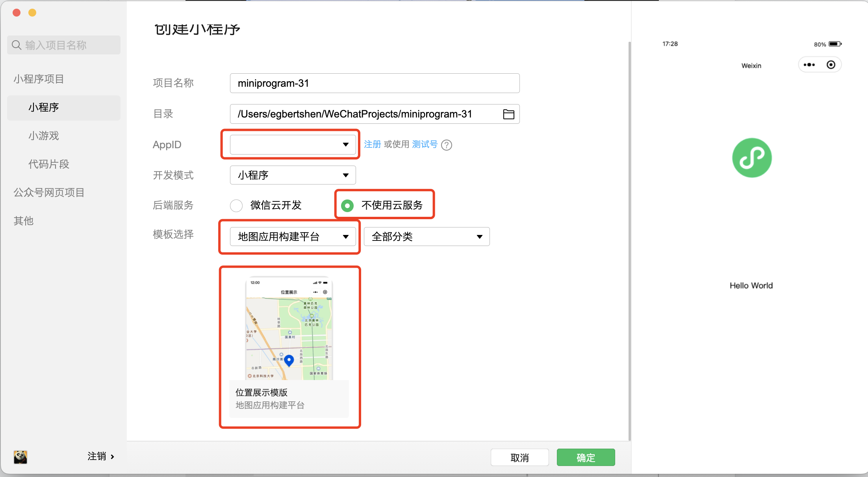Click the more options capsule button in the simulator
The width and height of the screenshot is (868, 477).
click(809, 65)
